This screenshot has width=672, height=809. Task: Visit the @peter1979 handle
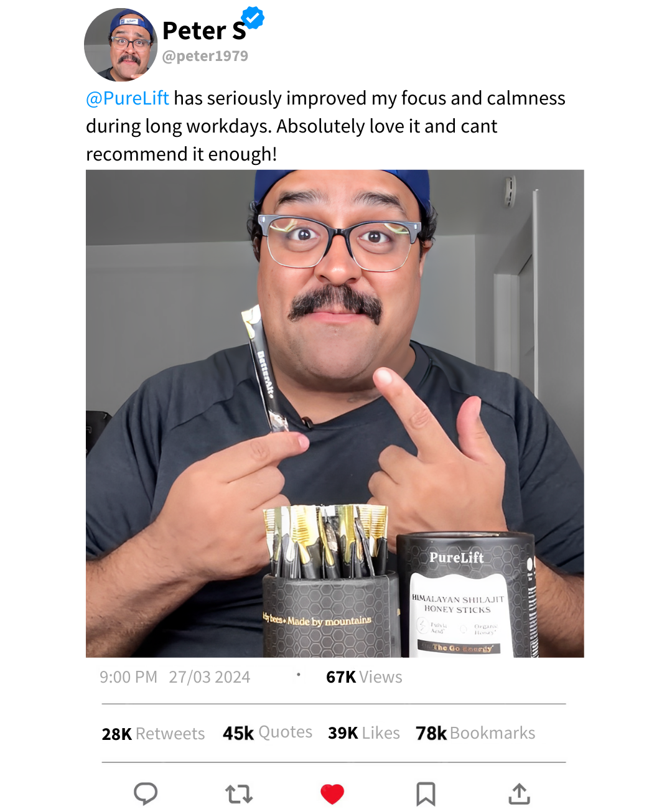(x=205, y=56)
